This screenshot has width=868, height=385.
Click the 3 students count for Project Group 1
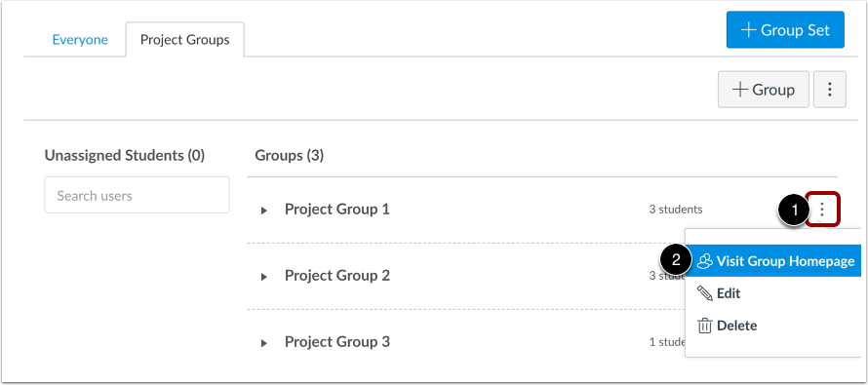pos(676,210)
